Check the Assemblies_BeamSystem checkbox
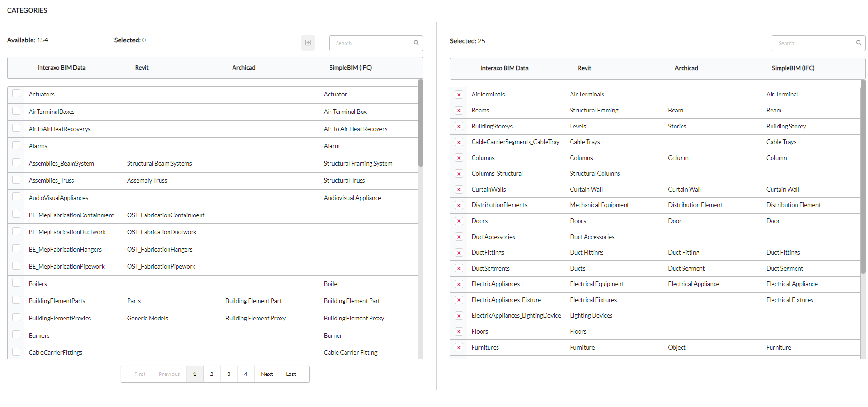Screen dimensions: 868x407 point(16,162)
